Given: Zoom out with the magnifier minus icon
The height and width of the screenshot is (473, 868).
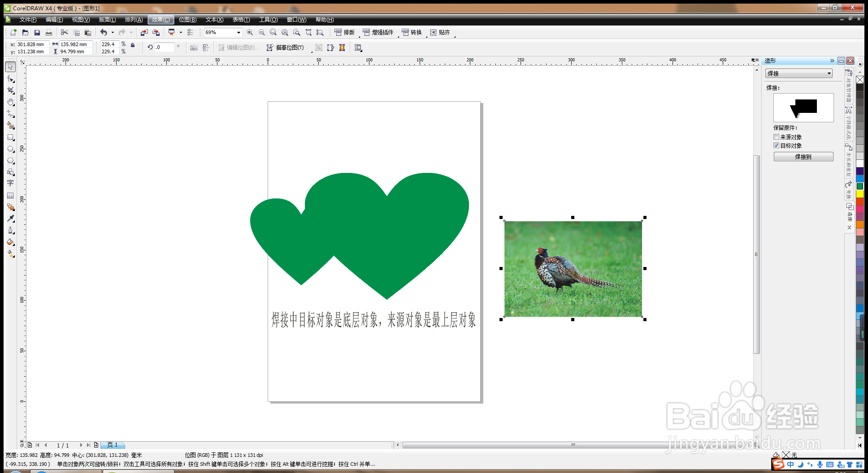Looking at the screenshot, I should click(x=262, y=32).
